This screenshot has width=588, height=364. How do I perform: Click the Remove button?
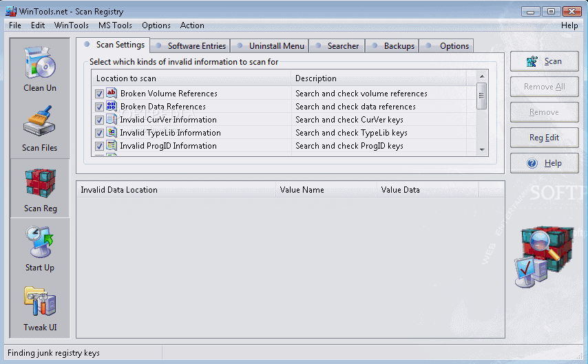pyautogui.click(x=544, y=112)
